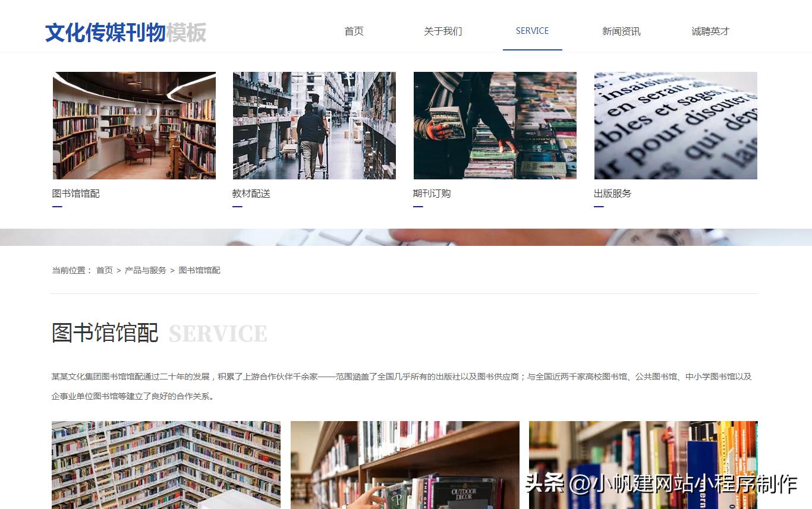This screenshot has height=509, width=812.
Task: Click the 期刊订购 caption link
Action: tap(432, 192)
